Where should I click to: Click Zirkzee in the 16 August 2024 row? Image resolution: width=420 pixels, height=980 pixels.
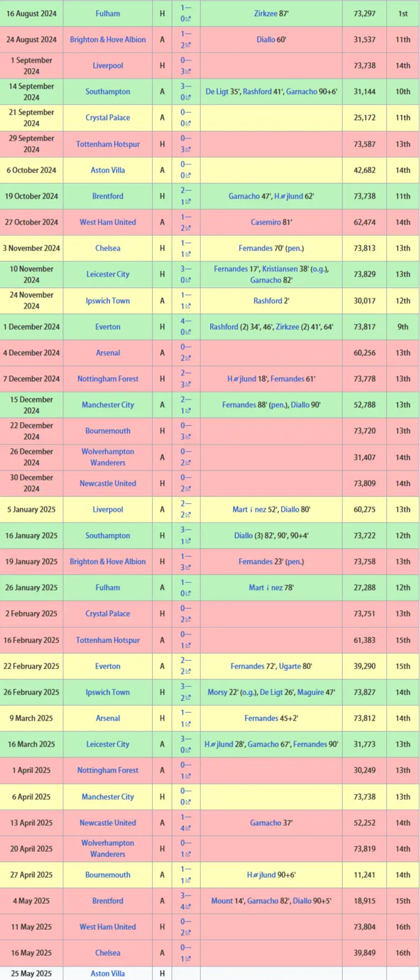coord(266,14)
